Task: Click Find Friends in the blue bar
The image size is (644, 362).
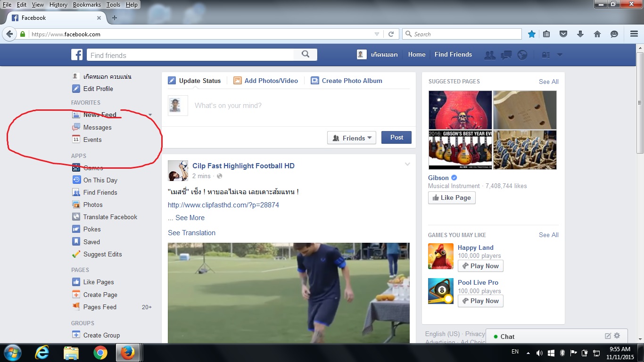Action: tap(453, 55)
